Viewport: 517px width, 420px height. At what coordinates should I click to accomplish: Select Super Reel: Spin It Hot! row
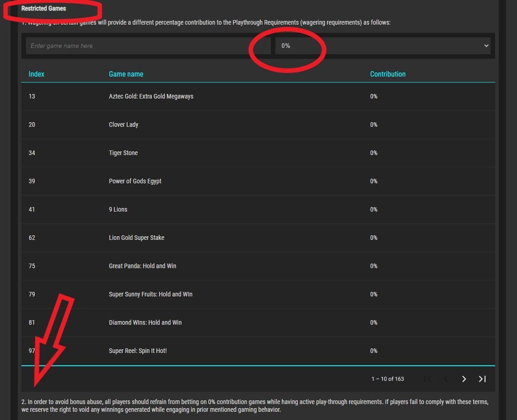(138, 351)
